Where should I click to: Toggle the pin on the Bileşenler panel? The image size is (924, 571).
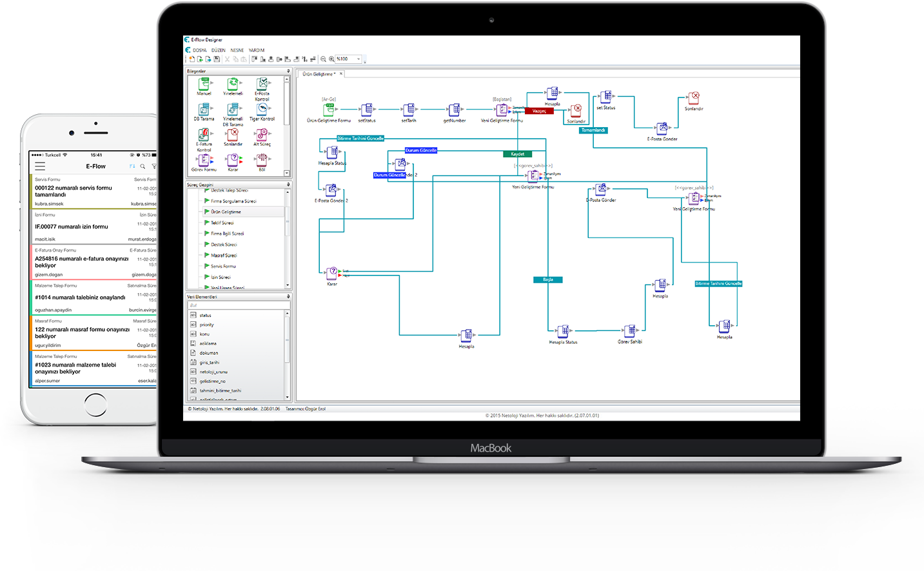click(288, 71)
